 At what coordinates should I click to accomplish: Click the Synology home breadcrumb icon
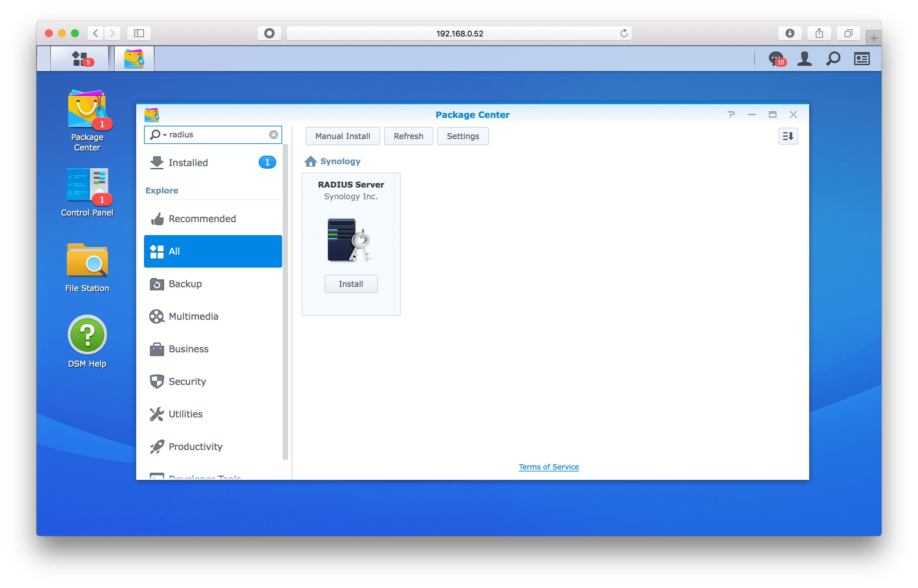point(310,161)
